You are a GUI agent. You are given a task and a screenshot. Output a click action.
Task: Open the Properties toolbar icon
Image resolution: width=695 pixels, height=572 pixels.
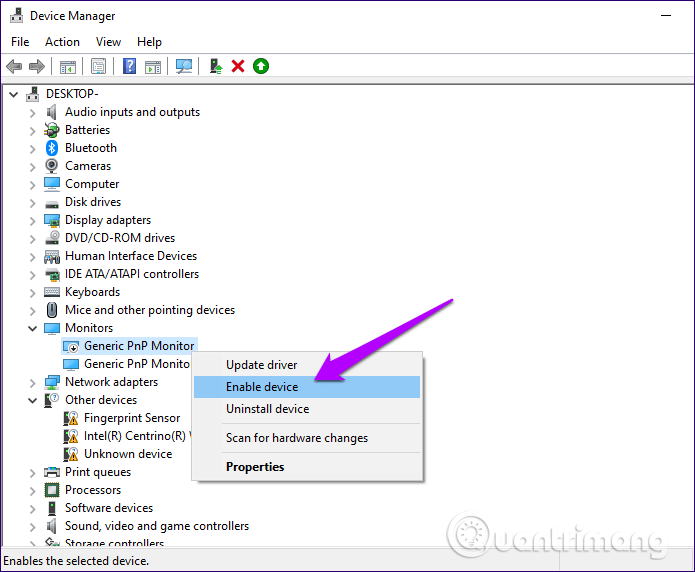tap(98, 67)
